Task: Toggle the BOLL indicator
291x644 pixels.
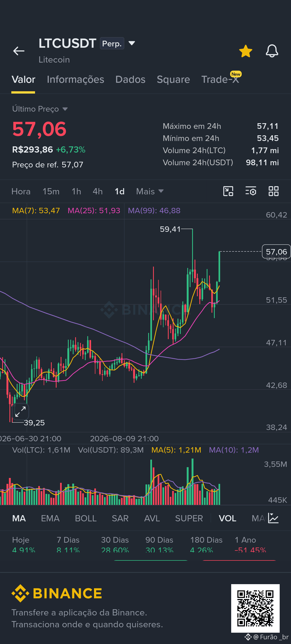Action: (86, 518)
